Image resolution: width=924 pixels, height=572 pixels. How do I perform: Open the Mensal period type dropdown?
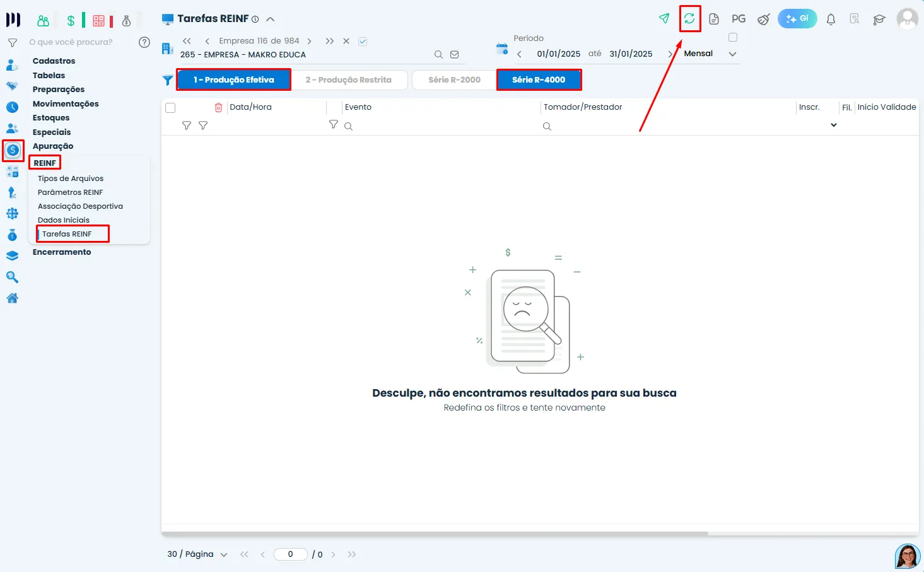pyautogui.click(x=732, y=54)
